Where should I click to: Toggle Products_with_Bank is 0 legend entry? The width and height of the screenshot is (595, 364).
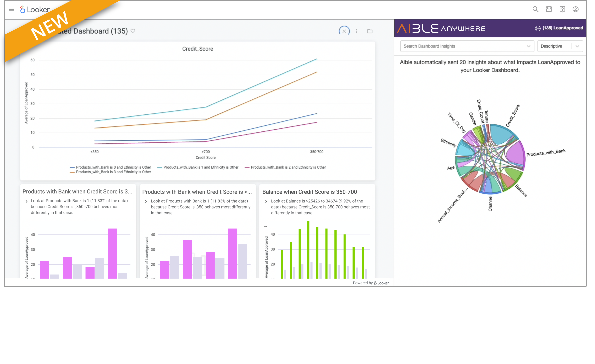tap(110, 167)
